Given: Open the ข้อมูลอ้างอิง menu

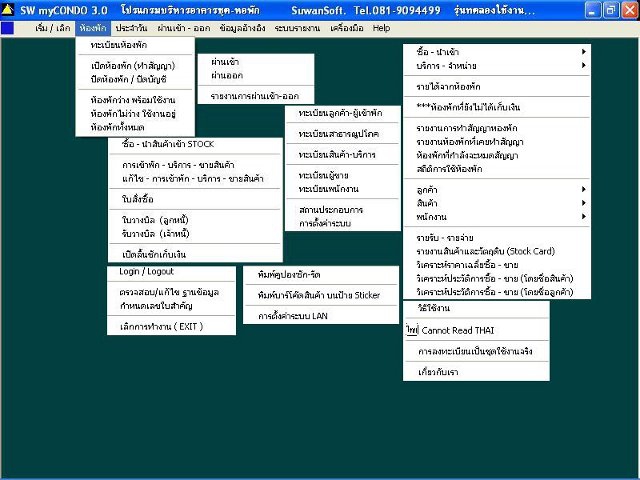Looking at the screenshot, I should [242, 28].
